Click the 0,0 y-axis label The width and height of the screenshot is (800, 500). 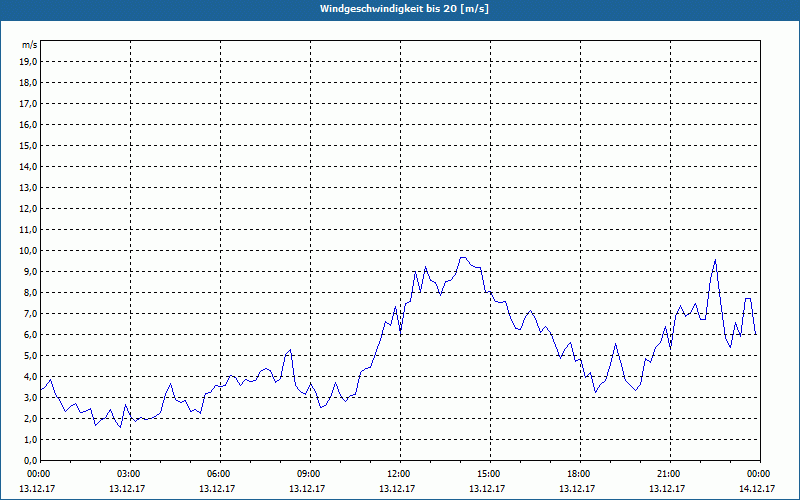30,460
